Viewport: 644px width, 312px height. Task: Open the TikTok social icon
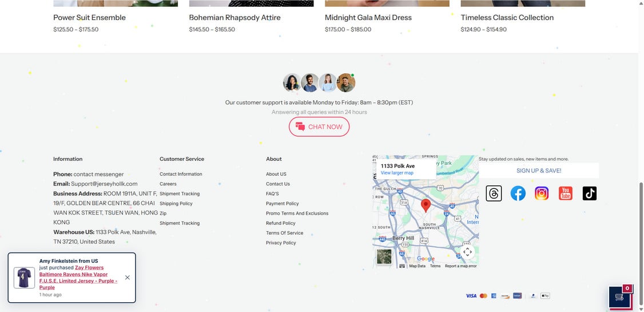click(x=590, y=193)
